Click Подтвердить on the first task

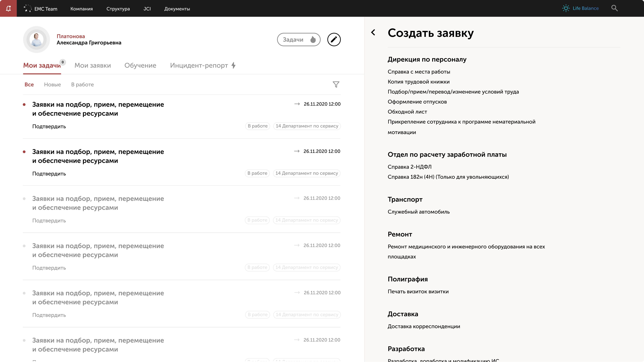(49, 127)
